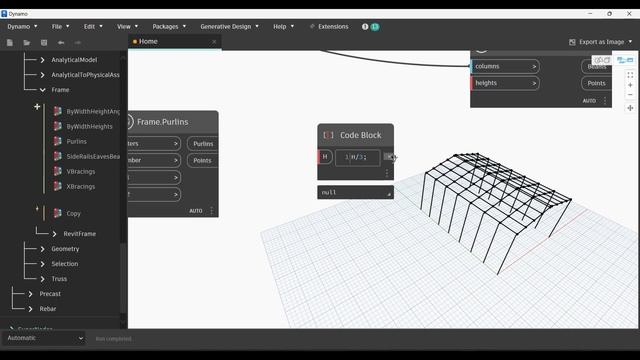Image resolution: width=640 pixels, height=360 pixels.
Task: Open the Packages menu
Action: 169,27
